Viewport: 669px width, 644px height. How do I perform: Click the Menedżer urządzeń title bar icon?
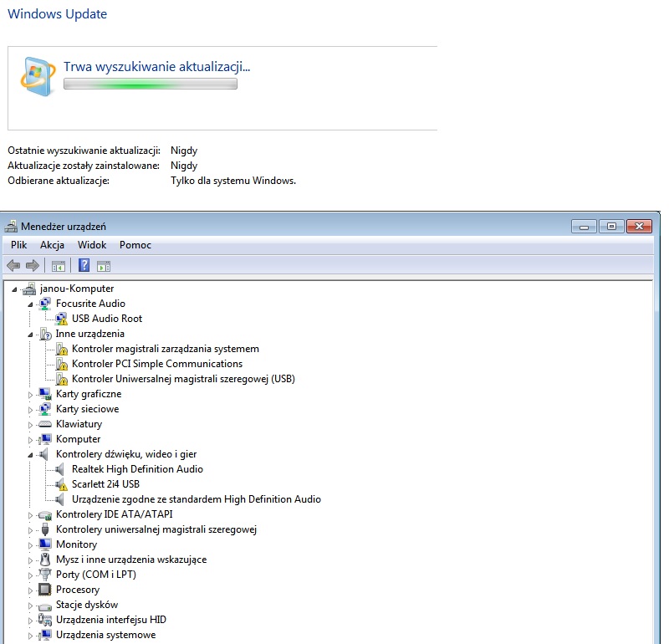[x=11, y=226]
